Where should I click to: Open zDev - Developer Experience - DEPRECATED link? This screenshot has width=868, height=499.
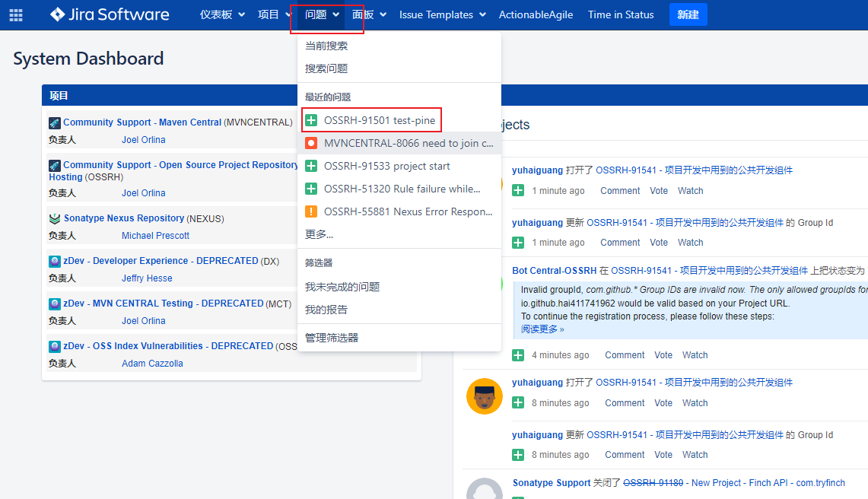pos(161,261)
